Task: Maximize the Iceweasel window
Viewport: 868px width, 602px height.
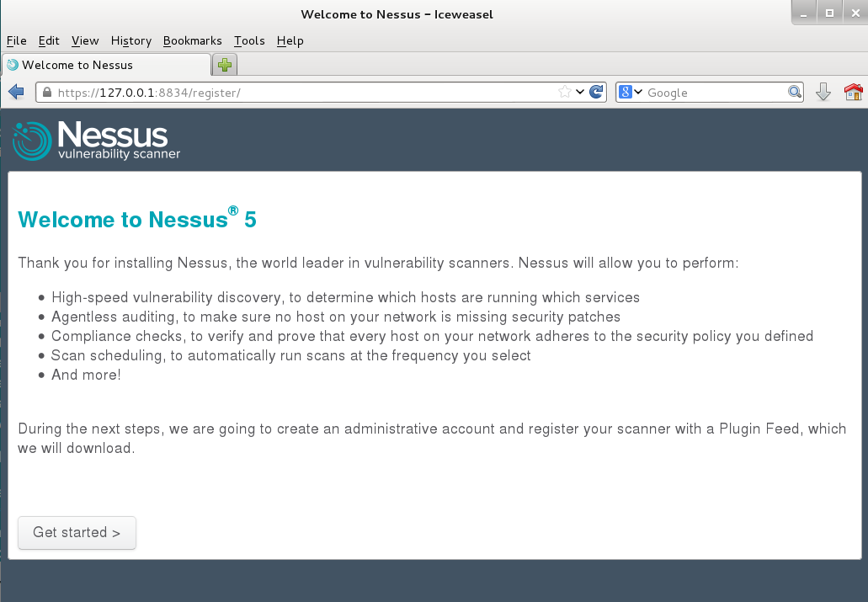Action: (829, 13)
